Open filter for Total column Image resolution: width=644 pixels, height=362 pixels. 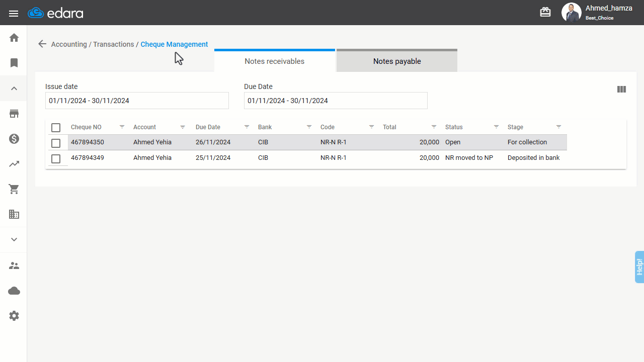(x=434, y=127)
